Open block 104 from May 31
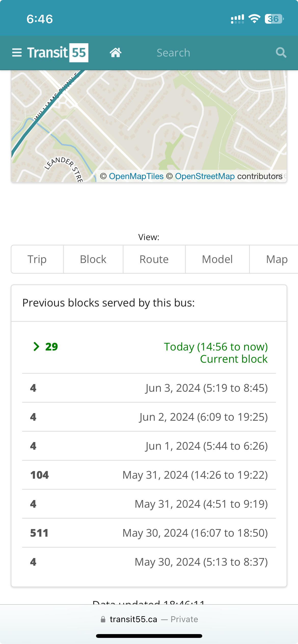 click(x=39, y=475)
